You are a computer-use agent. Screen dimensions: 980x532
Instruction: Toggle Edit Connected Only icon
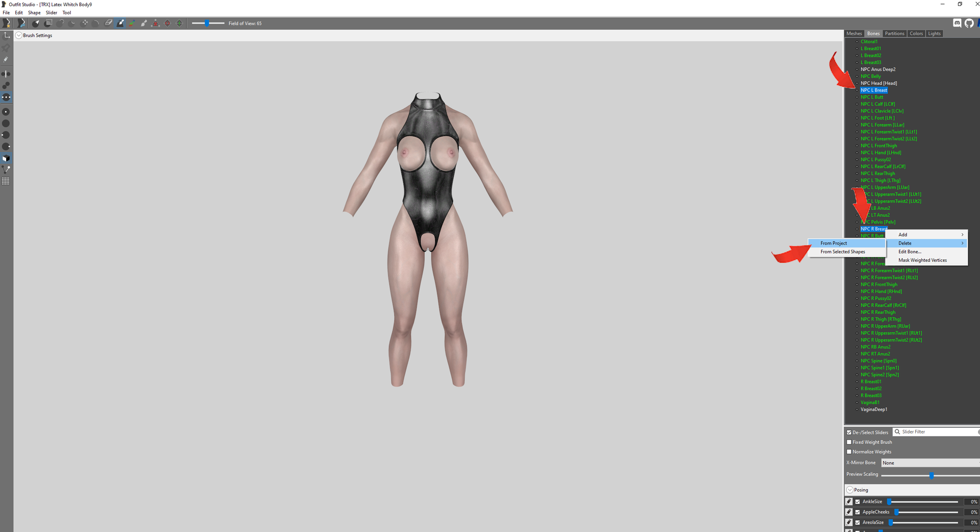6,86
